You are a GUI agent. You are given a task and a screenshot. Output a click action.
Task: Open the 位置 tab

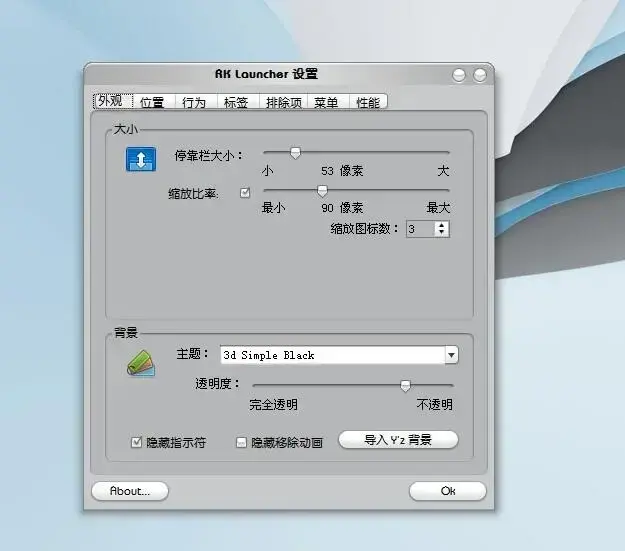tap(152, 102)
